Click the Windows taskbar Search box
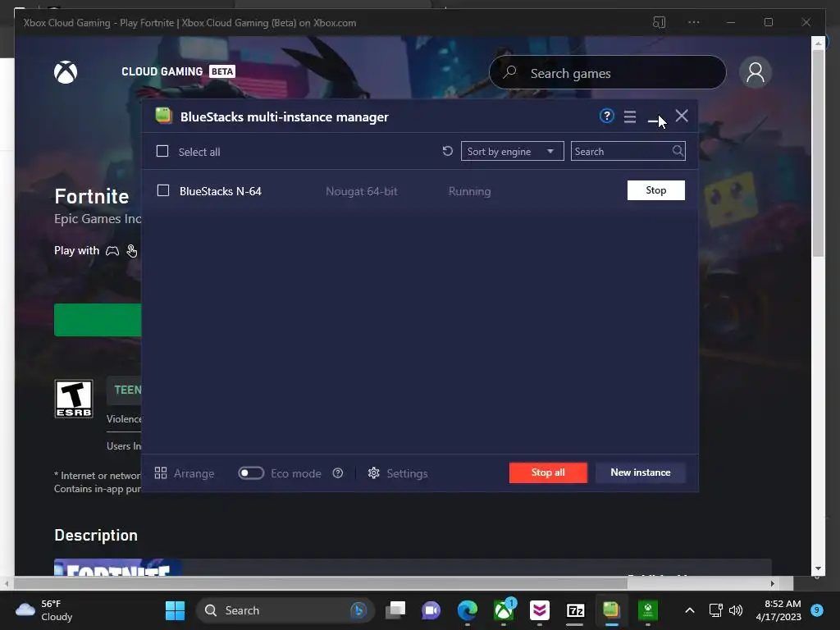The image size is (840, 630). click(285, 610)
